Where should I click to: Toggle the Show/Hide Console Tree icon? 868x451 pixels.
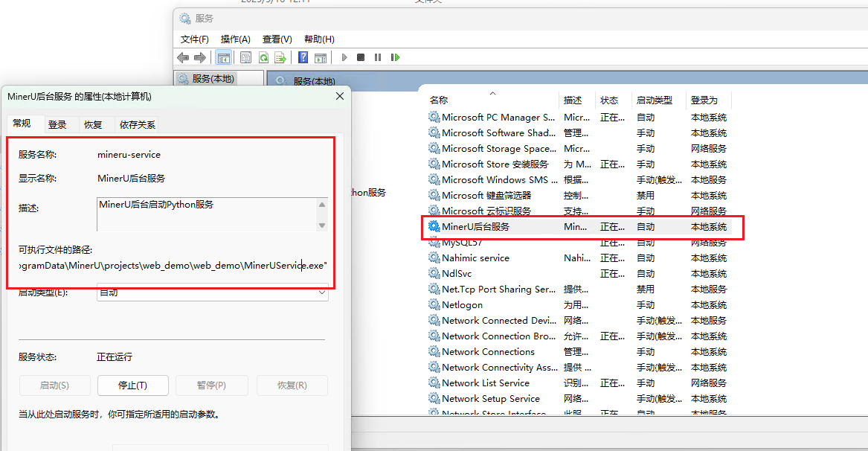click(224, 57)
